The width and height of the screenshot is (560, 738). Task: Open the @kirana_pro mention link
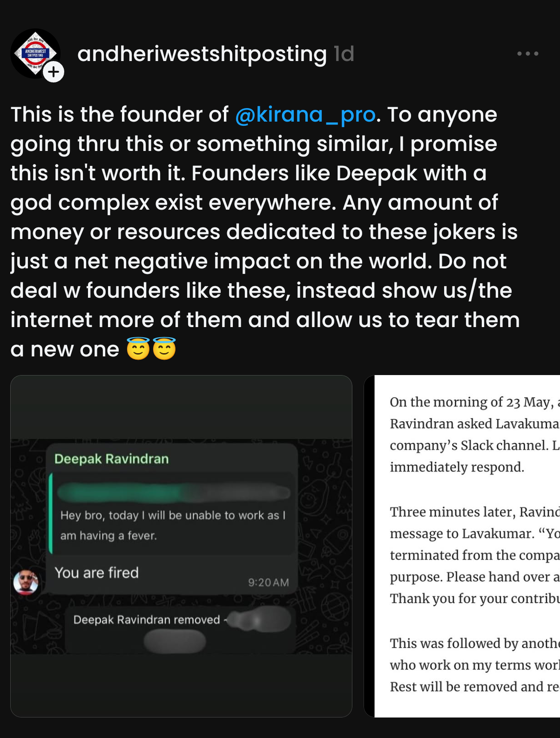(305, 115)
